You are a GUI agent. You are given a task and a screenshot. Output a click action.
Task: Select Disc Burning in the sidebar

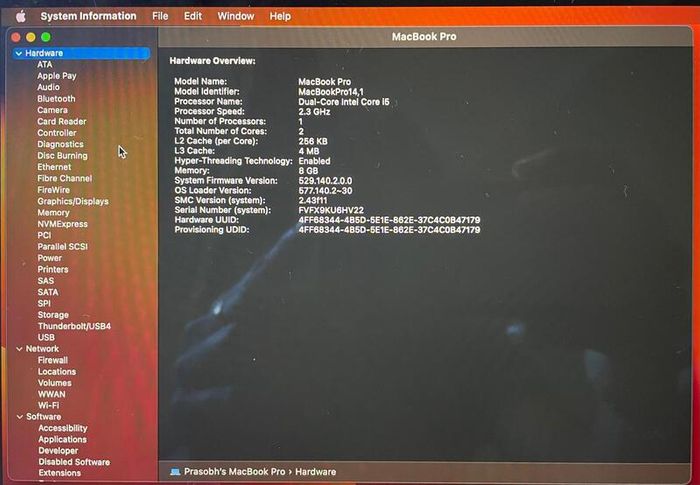click(x=62, y=155)
